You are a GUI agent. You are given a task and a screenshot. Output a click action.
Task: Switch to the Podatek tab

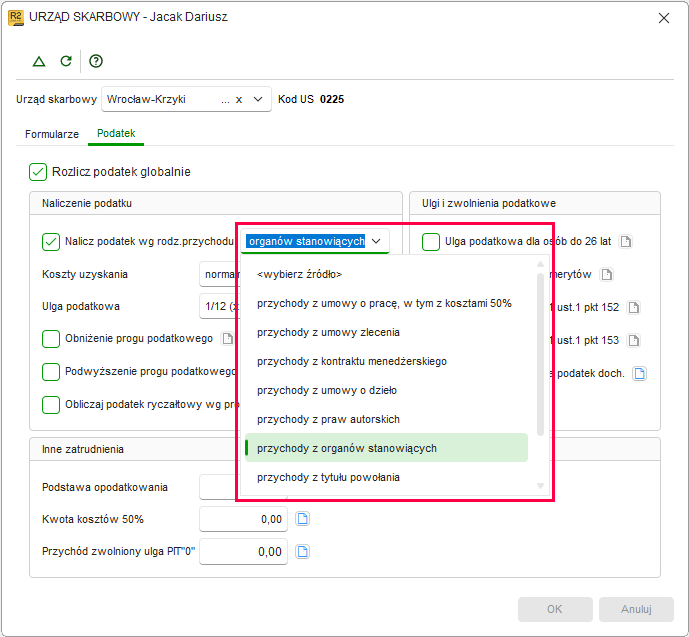(116, 134)
